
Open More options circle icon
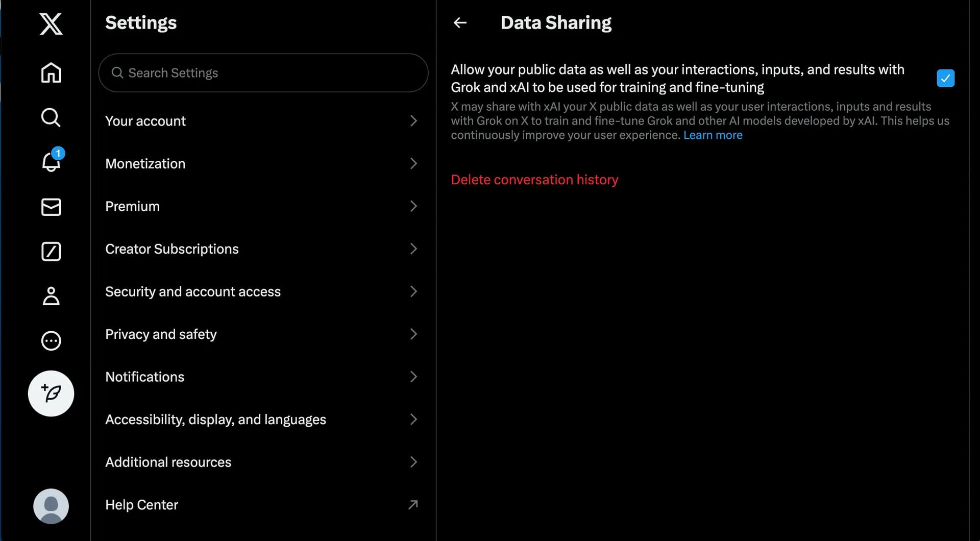tap(51, 340)
